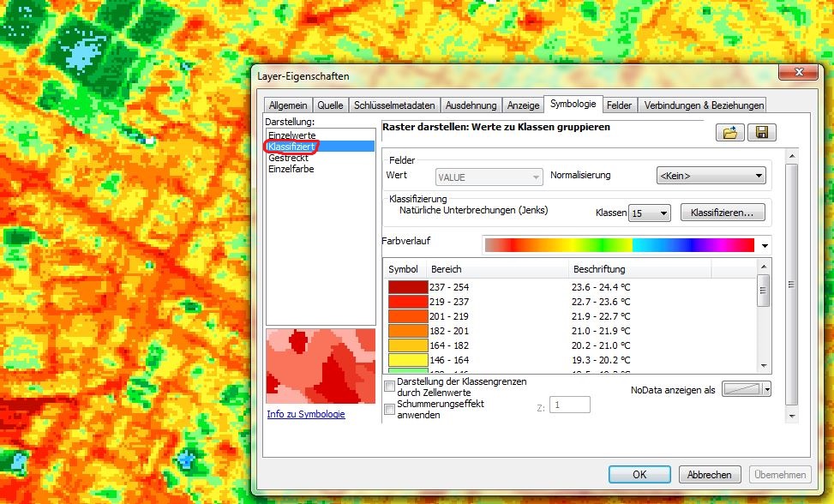This screenshot has width=834, height=504.
Task: Save the current symbology settings
Action: pyautogui.click(x=761, y=131)
